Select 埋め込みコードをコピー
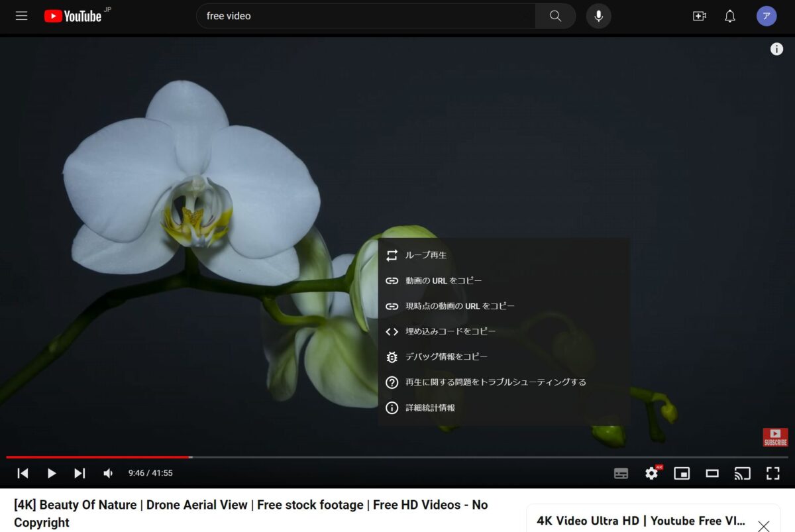 click(503, 331)
